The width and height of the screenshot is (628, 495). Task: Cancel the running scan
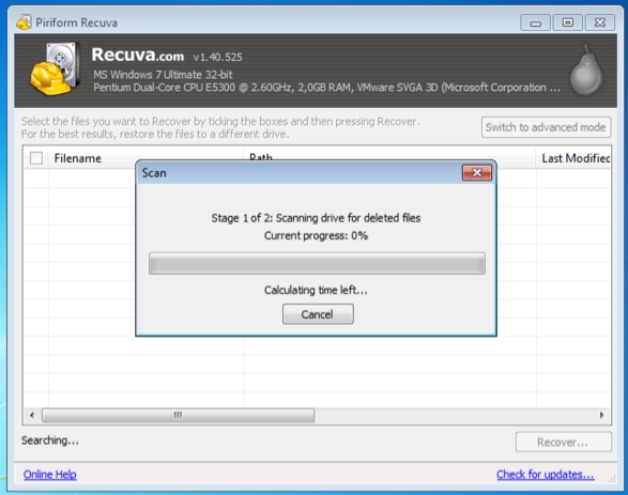pos(318,314)
